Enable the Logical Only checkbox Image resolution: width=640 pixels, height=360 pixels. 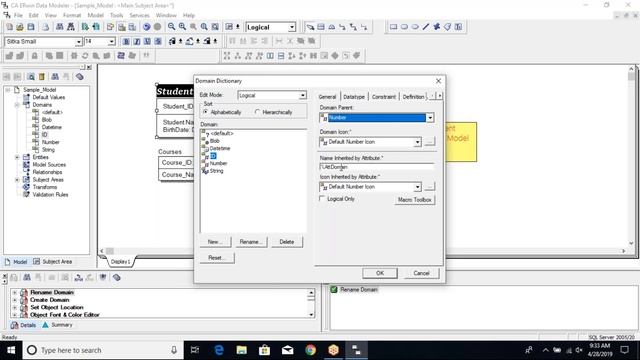click(x=322, y=199)
